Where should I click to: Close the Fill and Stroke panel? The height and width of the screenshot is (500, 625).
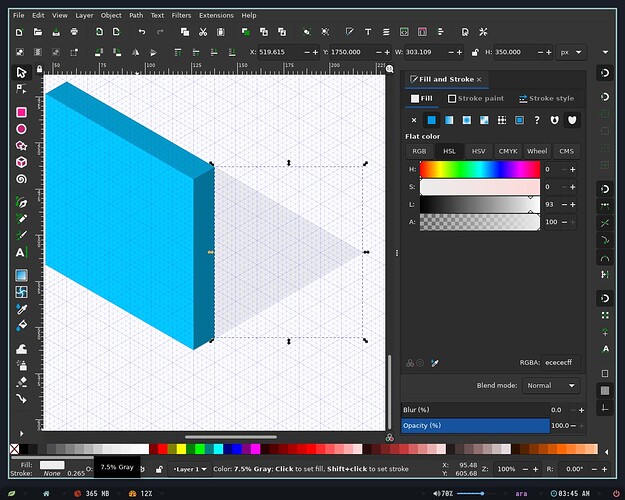[479, 79]
